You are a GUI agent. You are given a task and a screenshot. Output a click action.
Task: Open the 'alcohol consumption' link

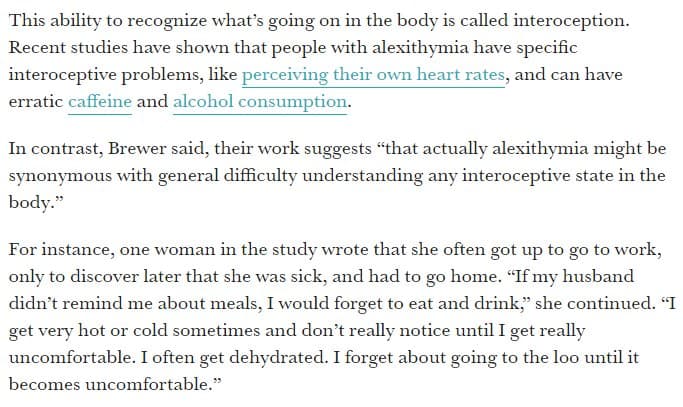(x=260, y=101)
